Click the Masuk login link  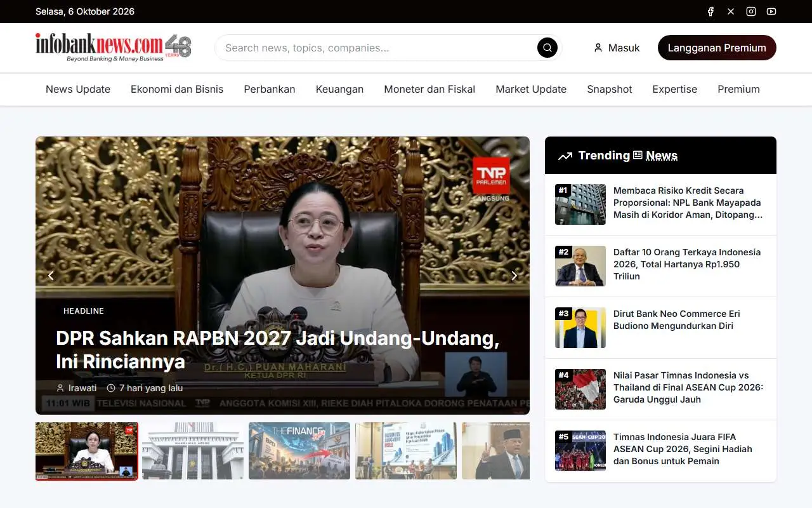pyautogui.click(x=617, y=48)
